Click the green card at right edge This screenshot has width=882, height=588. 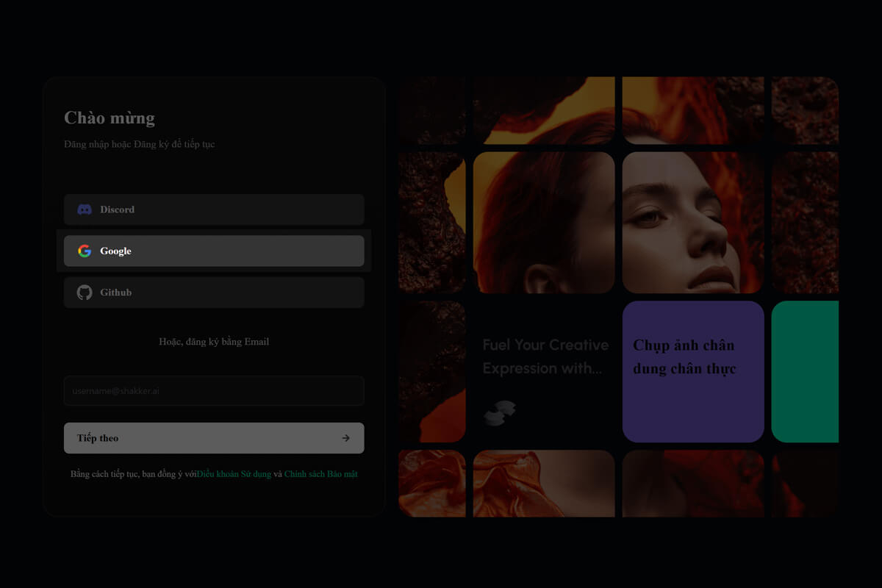tap(805, 371)
